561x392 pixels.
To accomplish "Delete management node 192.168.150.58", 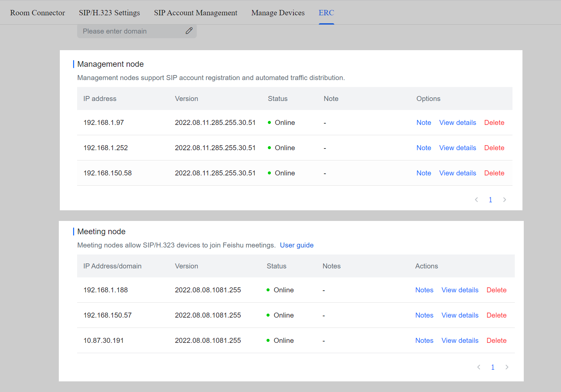I will point(494,173).
